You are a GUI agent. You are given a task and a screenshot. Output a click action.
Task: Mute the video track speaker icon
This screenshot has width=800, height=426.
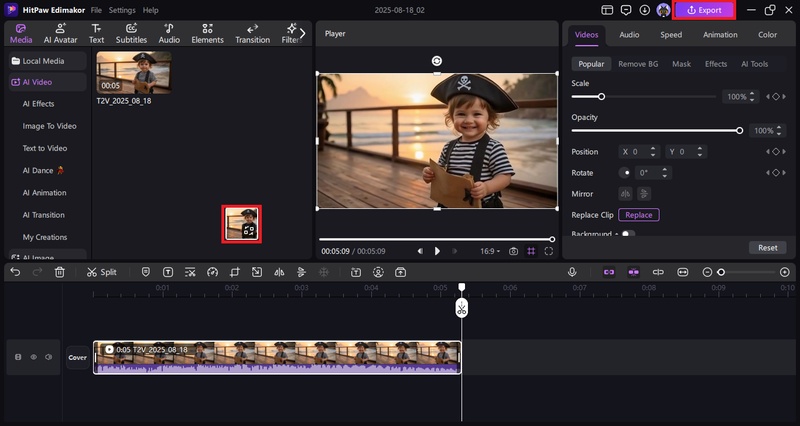49,357
